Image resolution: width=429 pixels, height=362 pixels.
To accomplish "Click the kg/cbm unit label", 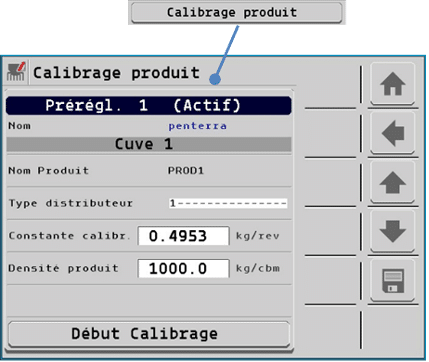I will tap(258, 268).
